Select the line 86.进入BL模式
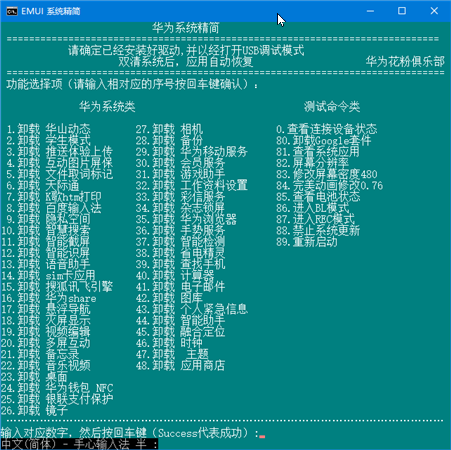 312,208
